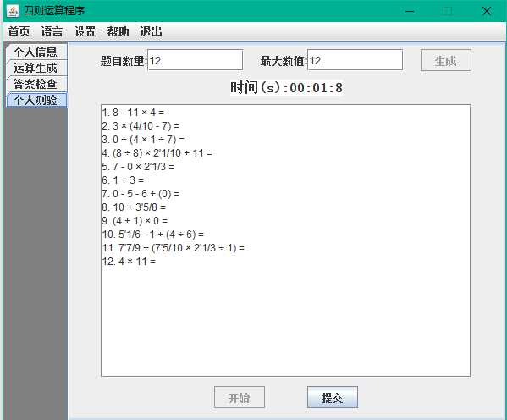Focus the 最大数值 input field
Screen dimensions: 507x420
point(355,60)
